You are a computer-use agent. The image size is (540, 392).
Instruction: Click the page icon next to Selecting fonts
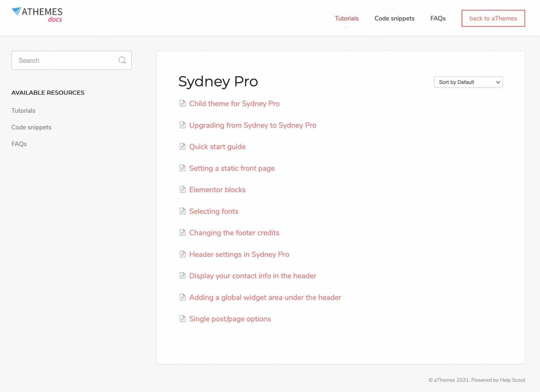183,211
